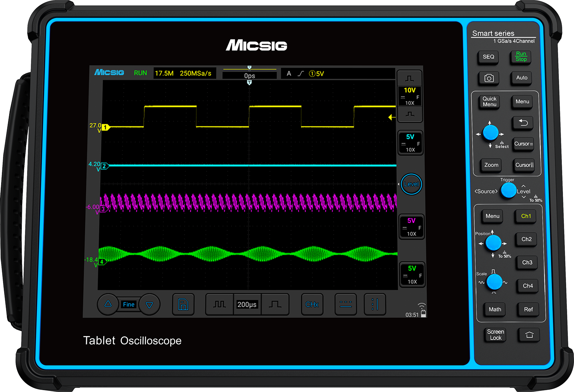Click the blue Position knob
574x392 pixels.
point(493,243)
